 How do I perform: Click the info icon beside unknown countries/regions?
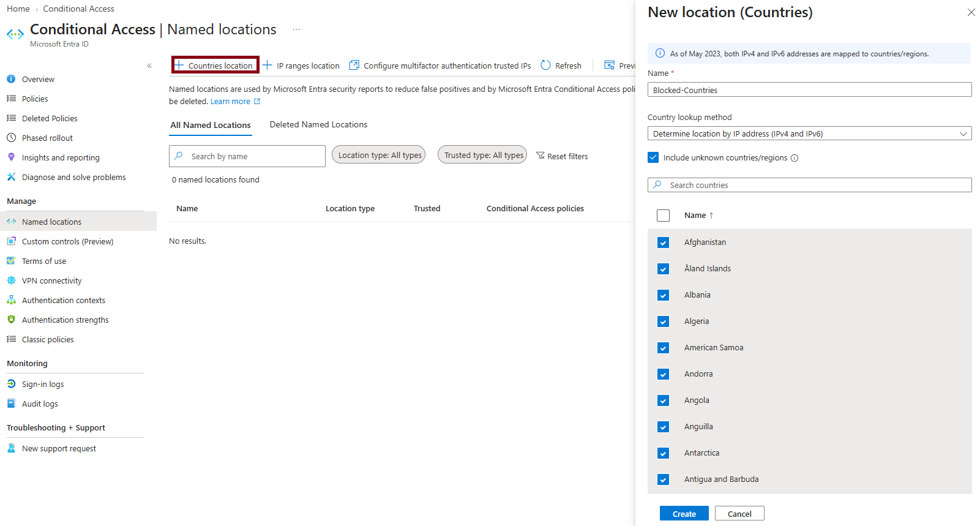[x=795, y=158]
